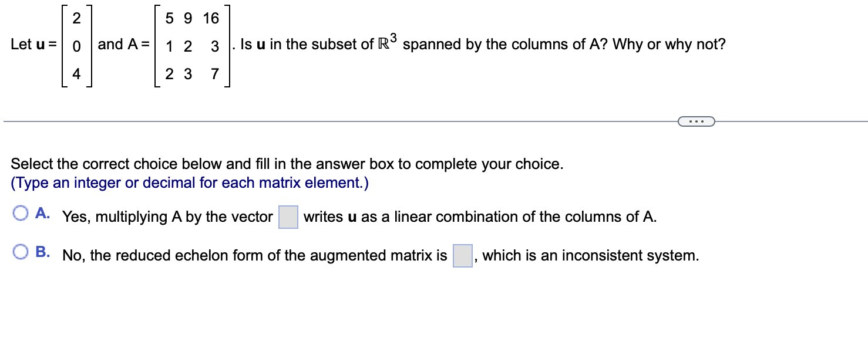This screenshot has height=345, width=868.
Task: Click the bold label 'A.' in choice A
Action: click(x=42, y=214)
